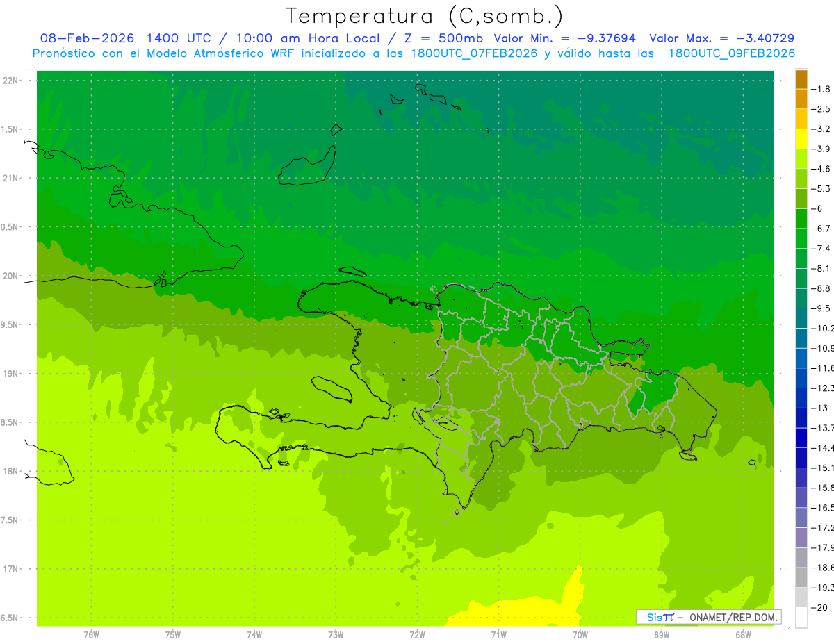Click the "20N" latitude label
Screen dimensions: 834x644
11,276
